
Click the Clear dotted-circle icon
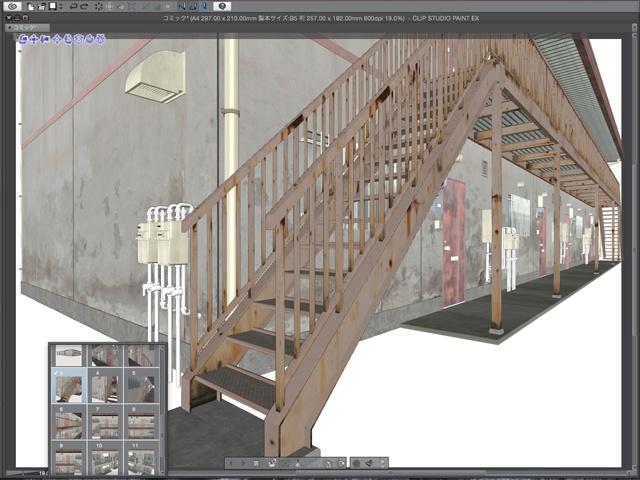(99, 7)
